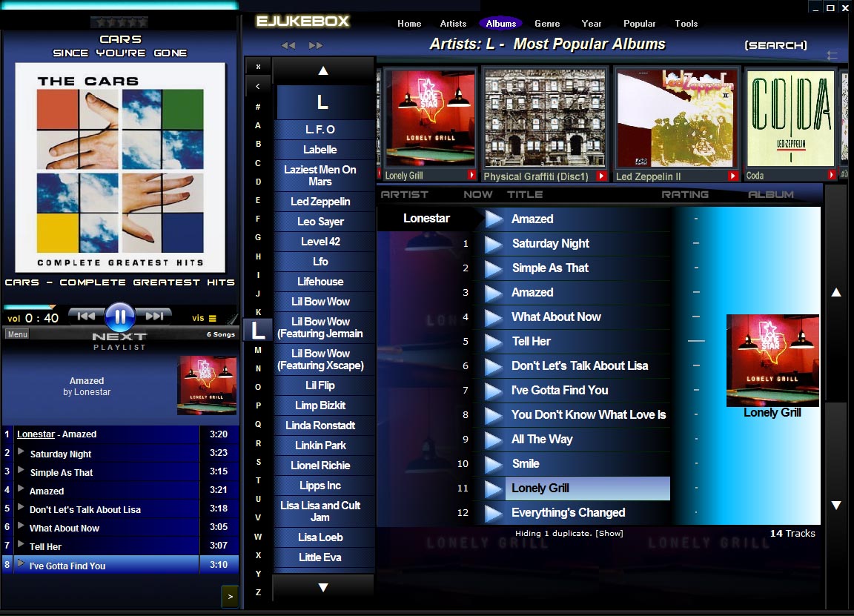854x616 pixels.
Task: Open the Search function
Action: coord(775,44)
